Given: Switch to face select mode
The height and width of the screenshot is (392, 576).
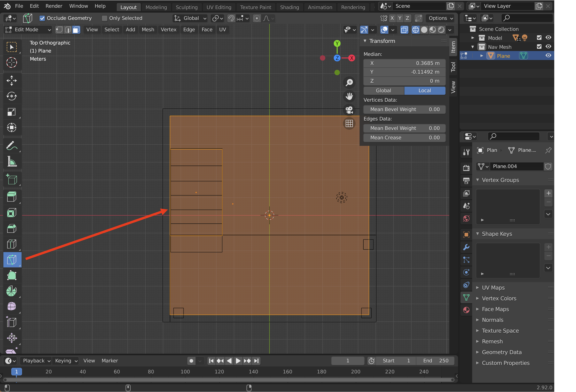Looking at the screenshot, I should click(x=76, y=30).
